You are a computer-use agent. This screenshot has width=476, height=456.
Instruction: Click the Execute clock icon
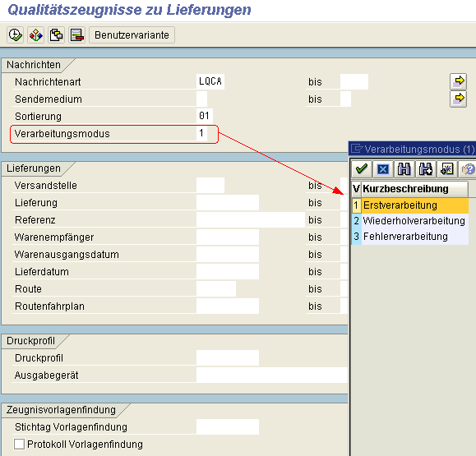(x=15, y=35)
